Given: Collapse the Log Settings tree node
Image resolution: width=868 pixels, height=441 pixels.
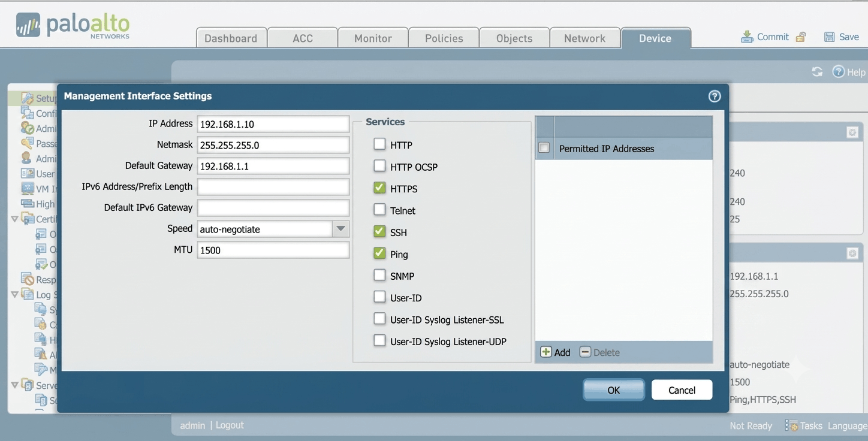Looking at the screenshot, I should 15,294.
